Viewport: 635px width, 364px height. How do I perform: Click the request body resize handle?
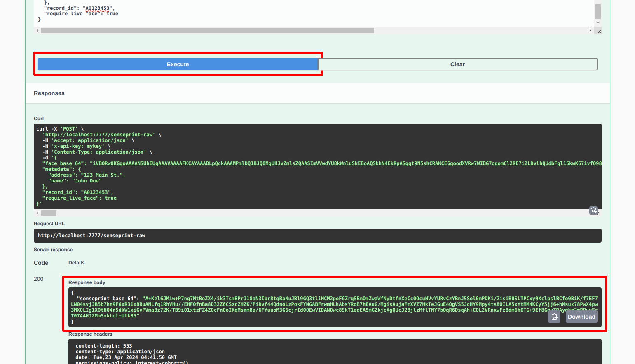click(x=599, y=32)
